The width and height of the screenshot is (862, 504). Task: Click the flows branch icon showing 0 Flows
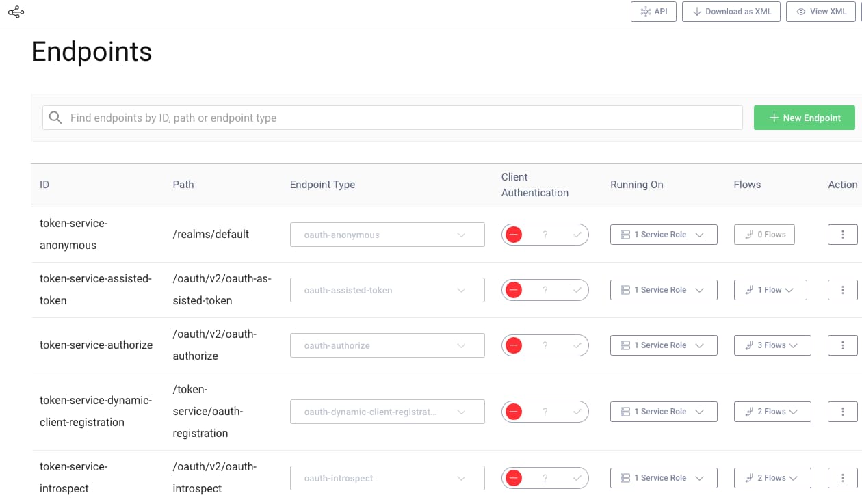coord(750,235)
